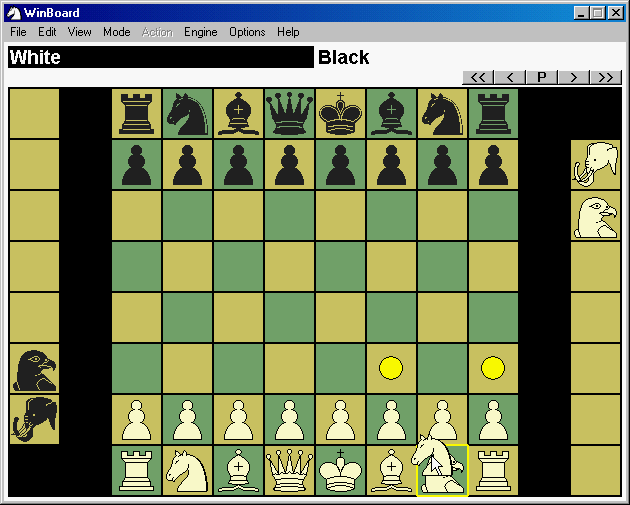Jump to game start with << button

tap(478, 77)
